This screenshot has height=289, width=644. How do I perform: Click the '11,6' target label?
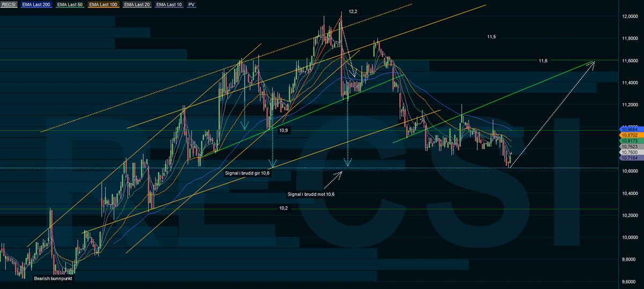coord(543,61)
